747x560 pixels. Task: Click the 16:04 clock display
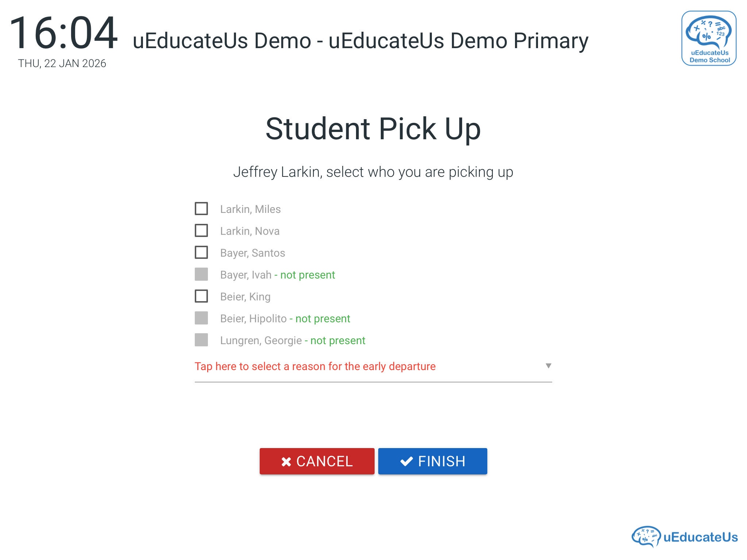(x=64, y=33)
